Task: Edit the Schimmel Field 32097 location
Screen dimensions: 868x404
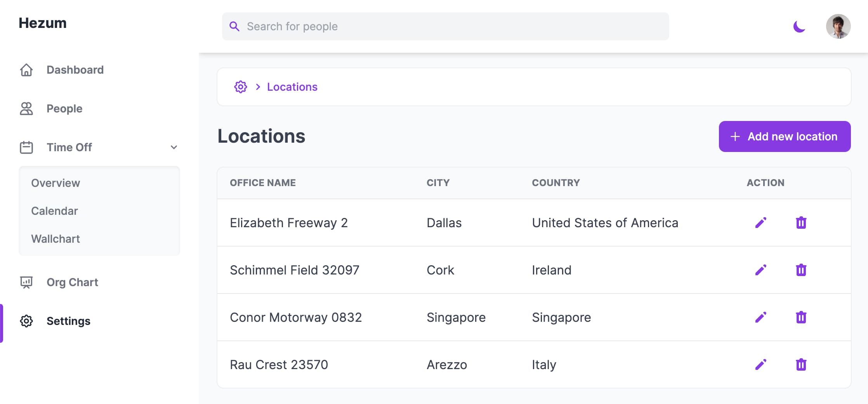Action: (x=760, y=270)
